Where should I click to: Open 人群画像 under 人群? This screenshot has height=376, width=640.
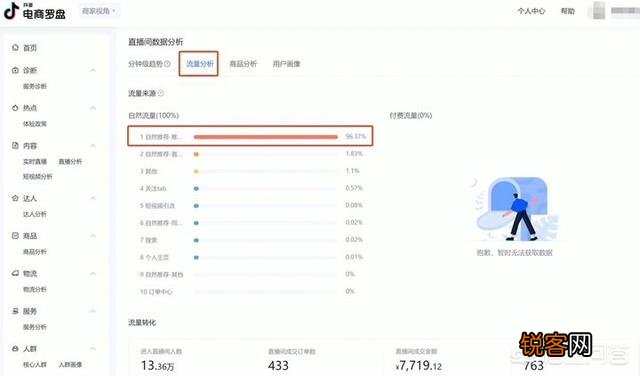pyautogui.click(x=70, y=365)
